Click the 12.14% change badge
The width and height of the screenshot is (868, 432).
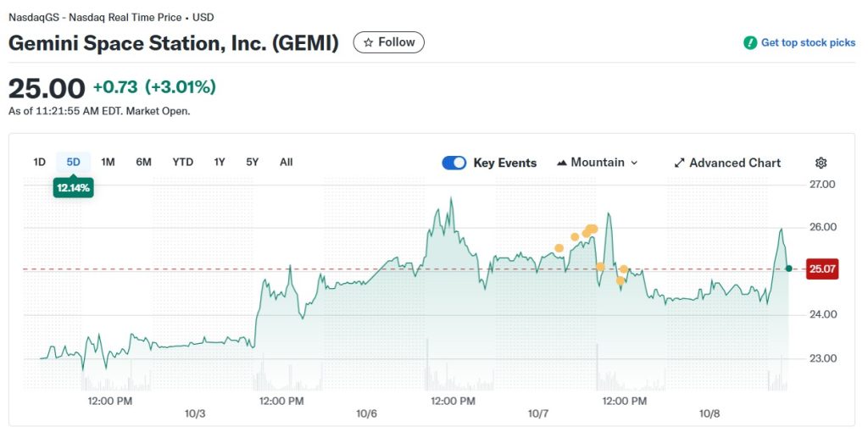[73, 187]
